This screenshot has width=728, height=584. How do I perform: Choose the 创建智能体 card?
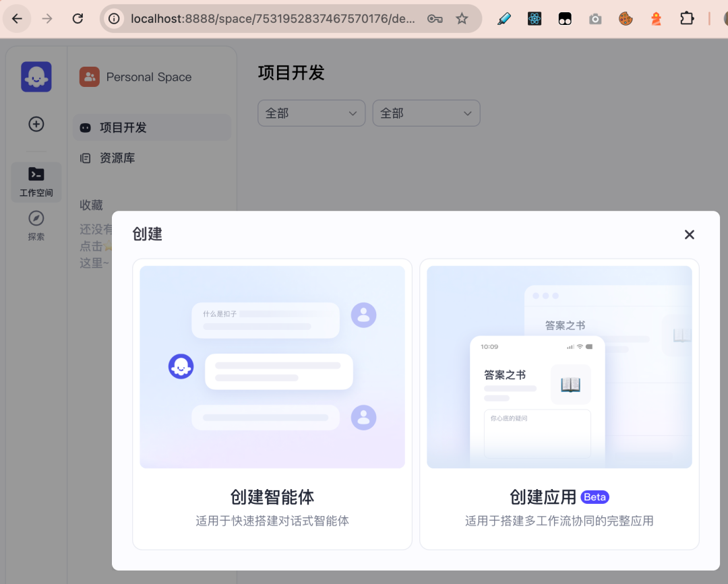pos(272,403)
